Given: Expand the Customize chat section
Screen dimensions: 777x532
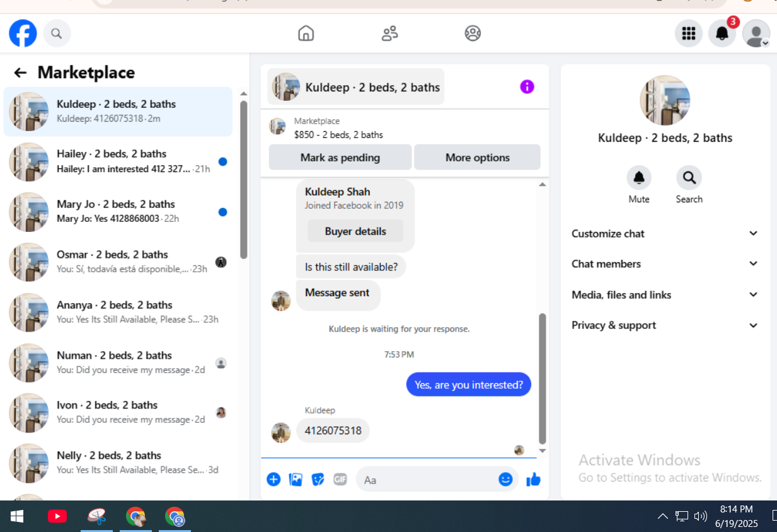Looking at the screenshot, I should click(665, 233).
